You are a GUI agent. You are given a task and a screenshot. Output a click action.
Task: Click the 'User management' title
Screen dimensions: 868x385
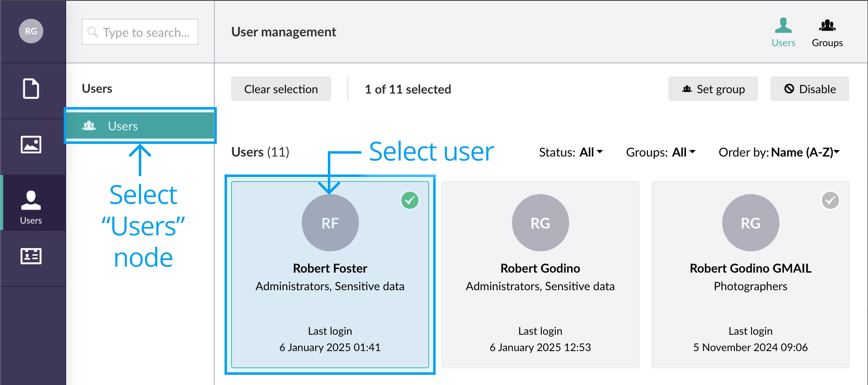(x=284, y=32)
